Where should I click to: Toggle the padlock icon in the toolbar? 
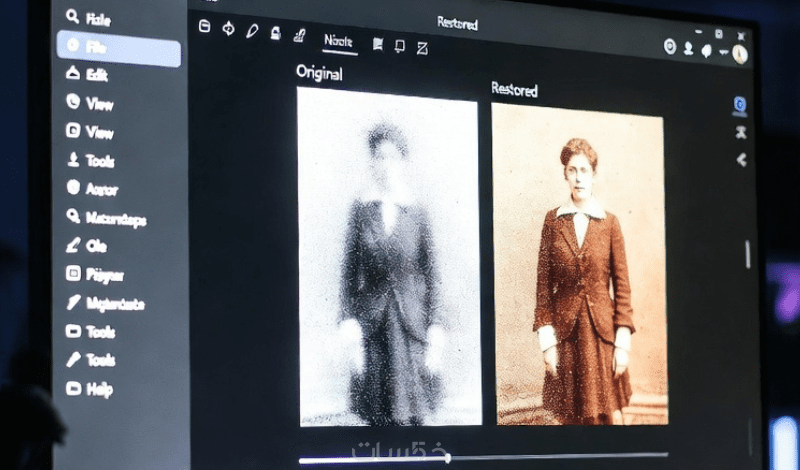tap(276, 33)
